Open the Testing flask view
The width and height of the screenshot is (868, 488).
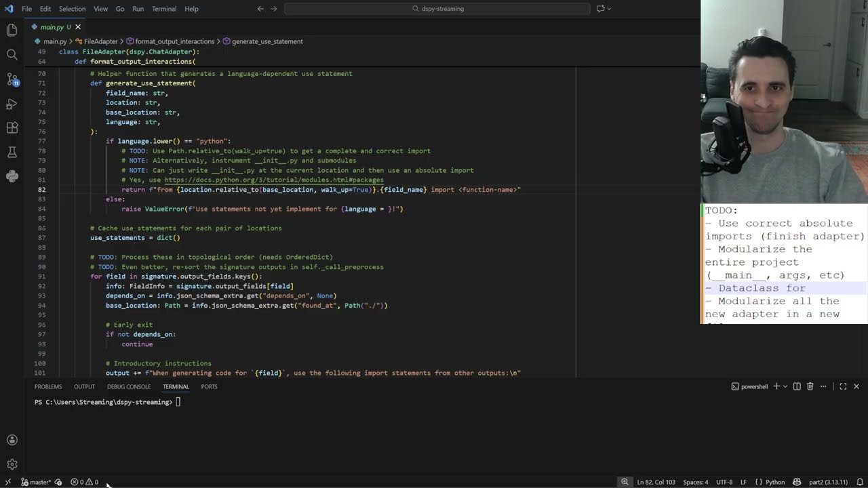pos(12,152)
